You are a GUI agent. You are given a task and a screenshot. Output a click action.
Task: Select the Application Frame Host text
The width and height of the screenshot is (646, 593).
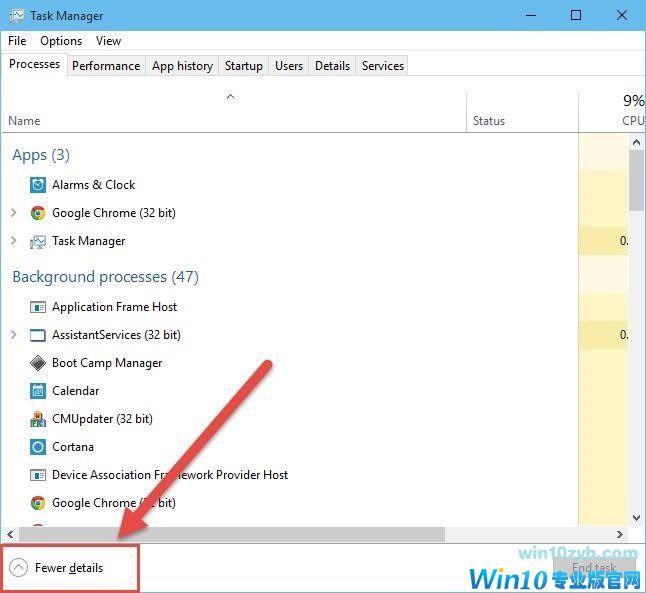click(x=115, y=307)
